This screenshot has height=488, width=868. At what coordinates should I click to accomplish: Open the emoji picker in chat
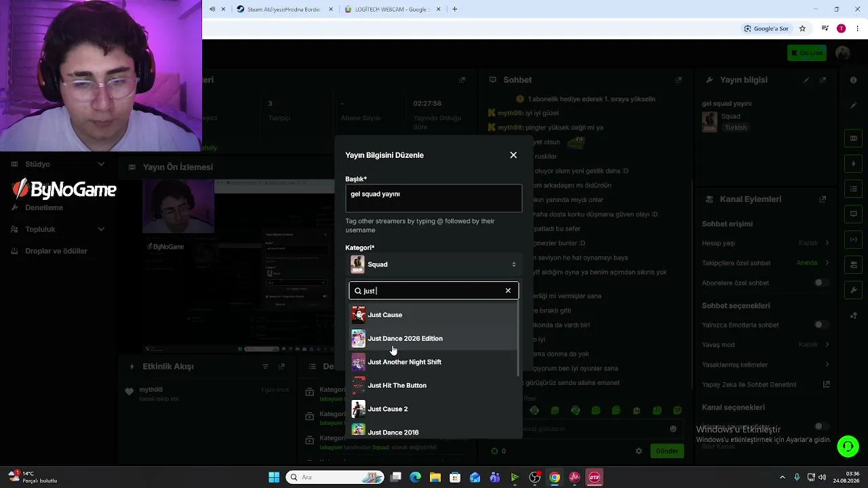pos(673,428)
